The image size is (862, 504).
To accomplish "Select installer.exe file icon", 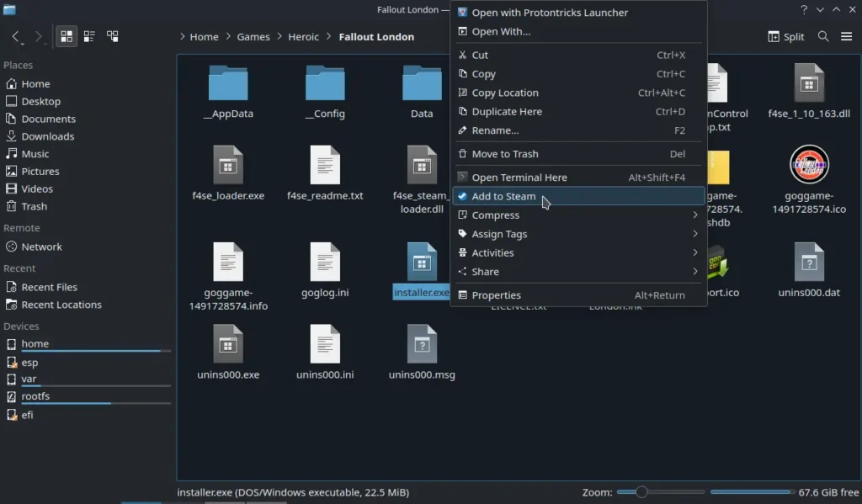I will click(422, 263).
